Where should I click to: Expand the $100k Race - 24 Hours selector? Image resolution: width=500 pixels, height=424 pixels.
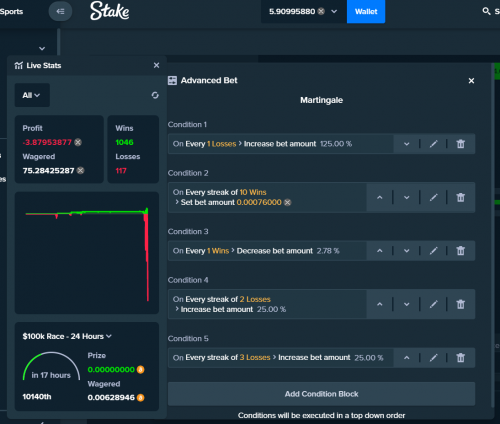click(x=67, y=336)
